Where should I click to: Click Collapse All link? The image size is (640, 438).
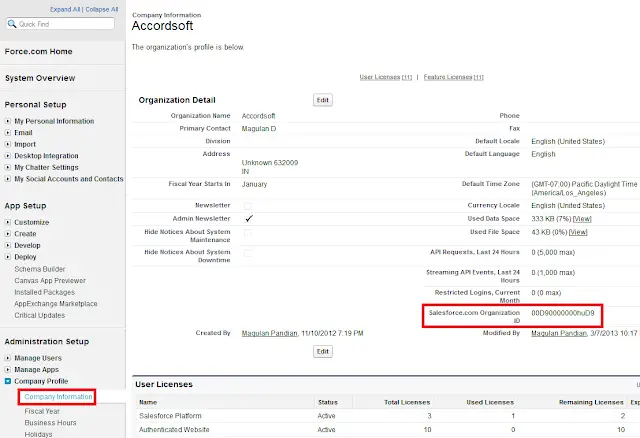(102, 9)
